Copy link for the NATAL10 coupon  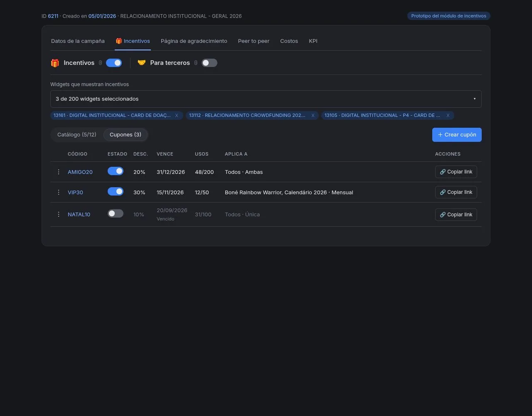click(x=456, y=215)
